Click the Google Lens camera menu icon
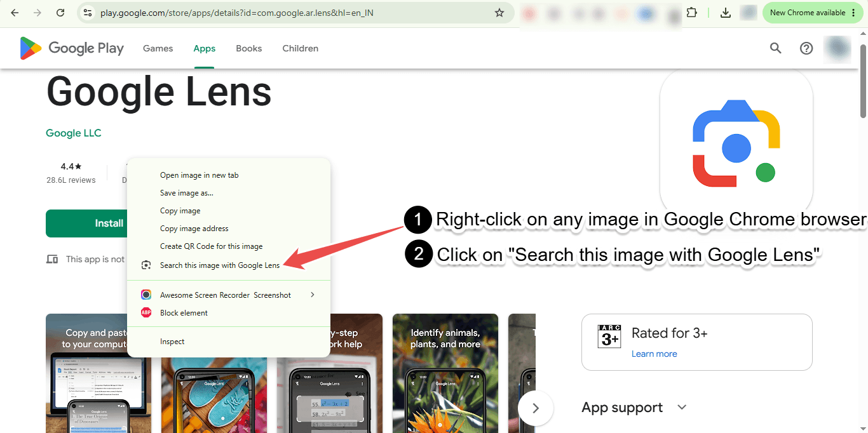Viewport: 868px width, 433px height. [146, 265]
